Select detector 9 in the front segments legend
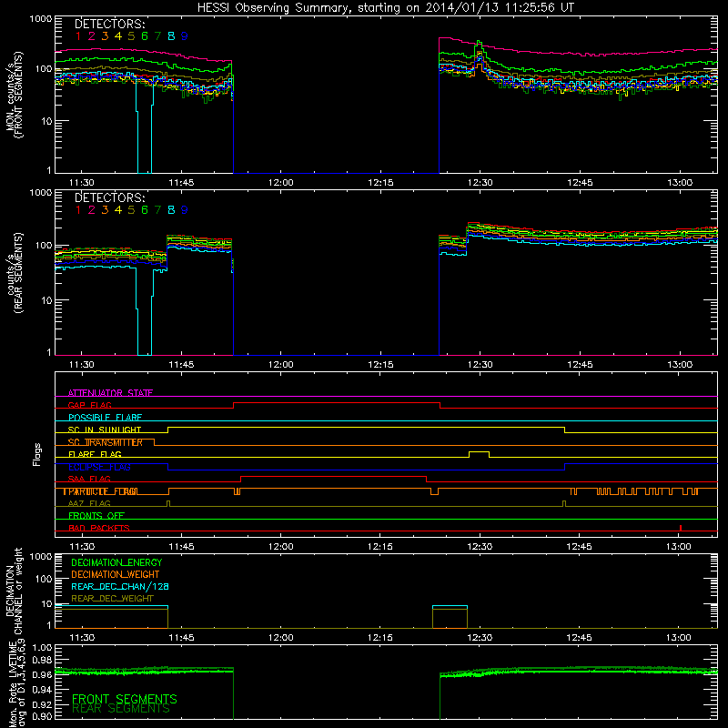 click(185, 36)
